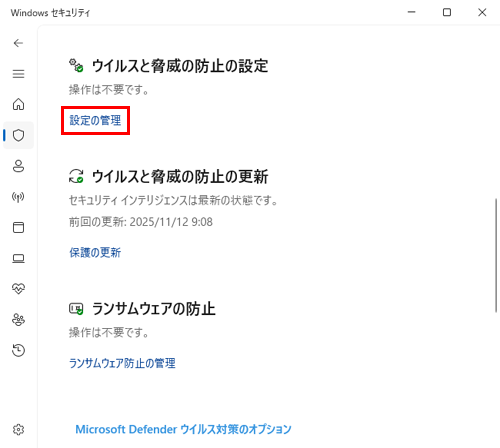Open Device performance & health heart icon
The height and width of the screenshot is (448, 500).
pos(18,289)
